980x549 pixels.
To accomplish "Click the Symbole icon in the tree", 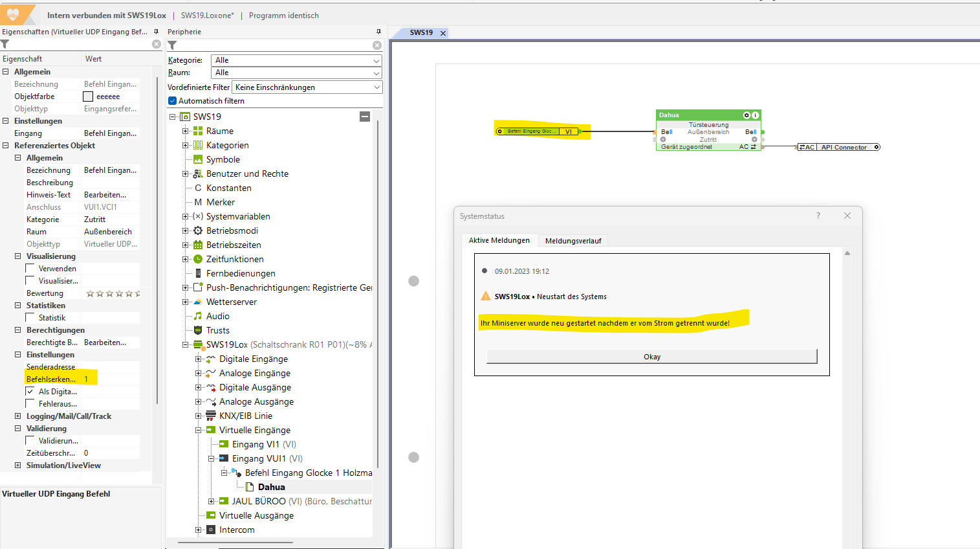I will point(198,159).
